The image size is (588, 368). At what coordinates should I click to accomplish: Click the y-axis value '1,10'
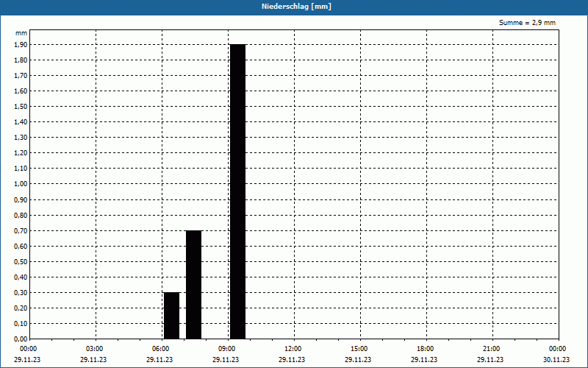click(x=21, y=169)
